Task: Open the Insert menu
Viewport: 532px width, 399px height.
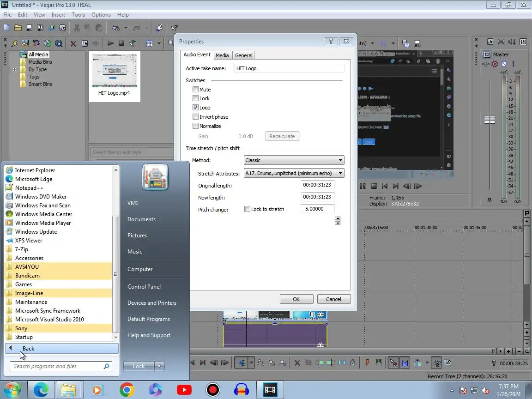Action: point(58,15)
